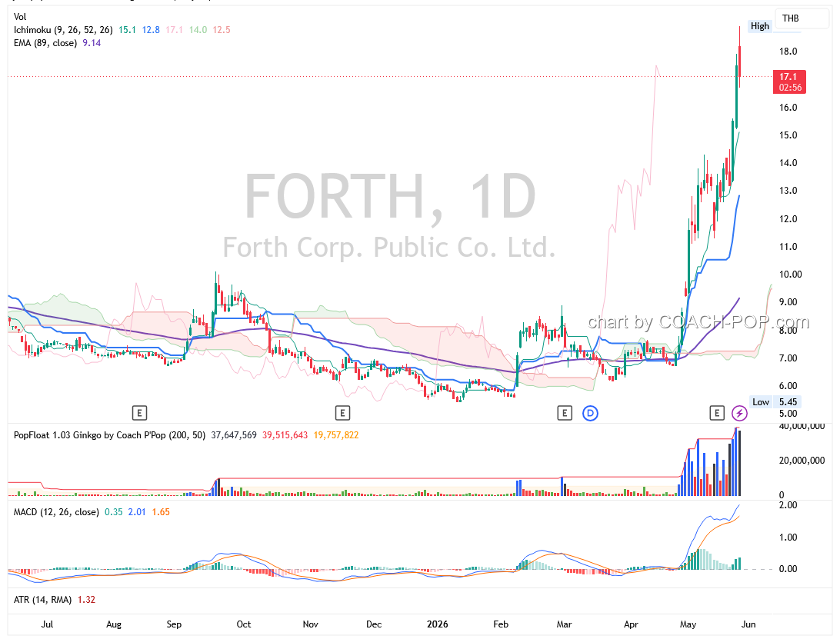
Task: Click May on the time axis
Action: tap(688, 624)
